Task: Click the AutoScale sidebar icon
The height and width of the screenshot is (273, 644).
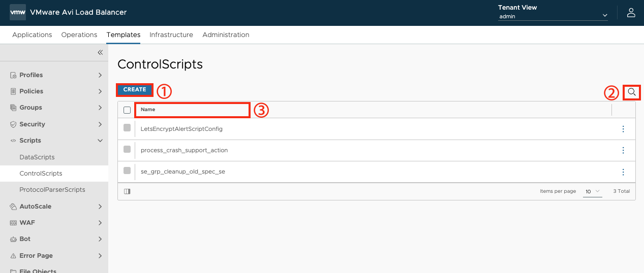Action: pos(14,207)
